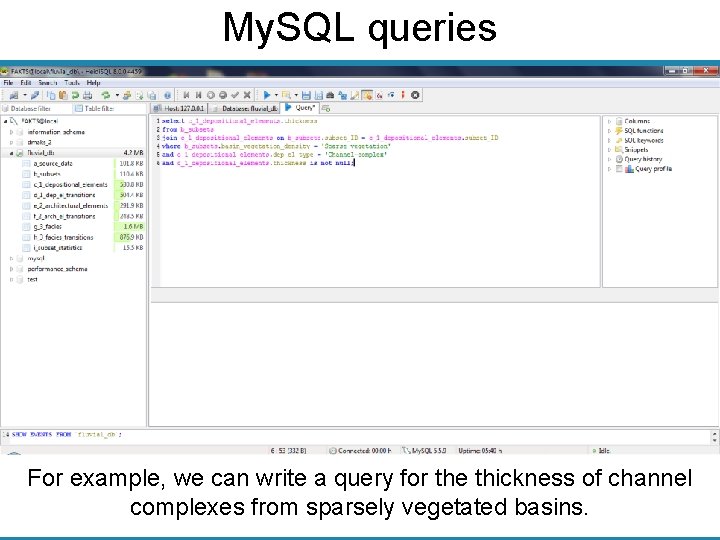
Task: Select the e_2_architectural_elements table
Action: pyautogui.click(x=71, y=206)
